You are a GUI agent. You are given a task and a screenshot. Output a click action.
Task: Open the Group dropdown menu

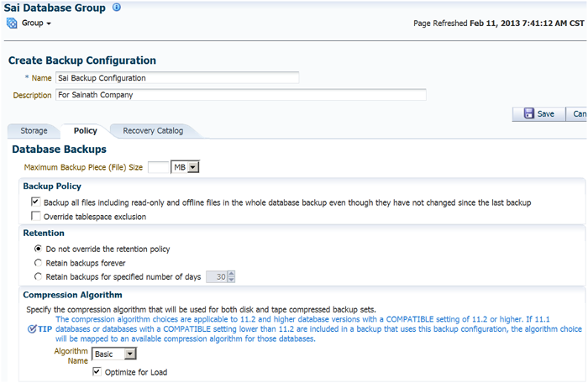(36, 24)
